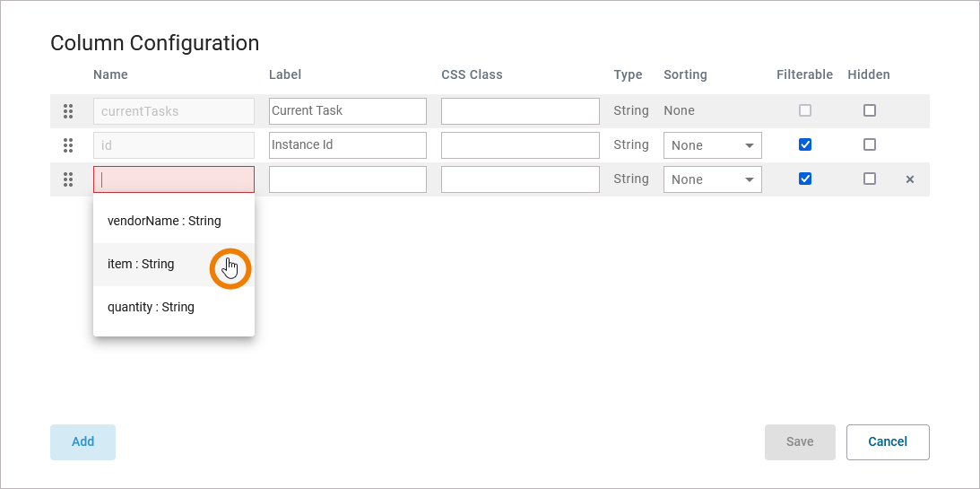
Task: Enable Hidden checkbox for currentTasks row
Action: coord(870,110)
